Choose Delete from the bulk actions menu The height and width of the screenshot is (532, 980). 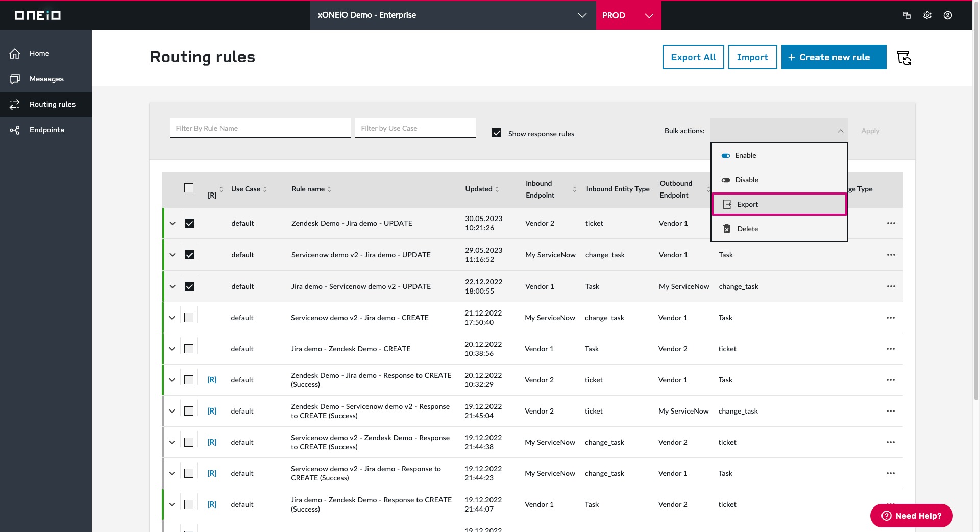tap(747, 229)
